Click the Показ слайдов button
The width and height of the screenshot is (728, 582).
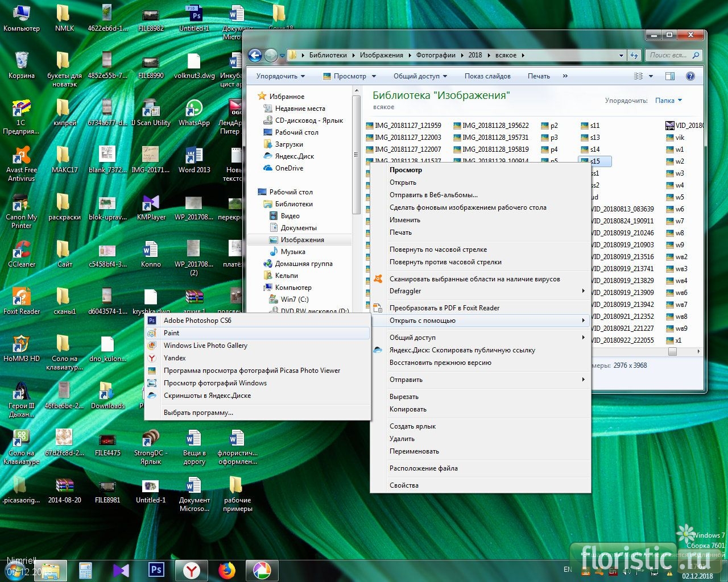coord(487,76)
